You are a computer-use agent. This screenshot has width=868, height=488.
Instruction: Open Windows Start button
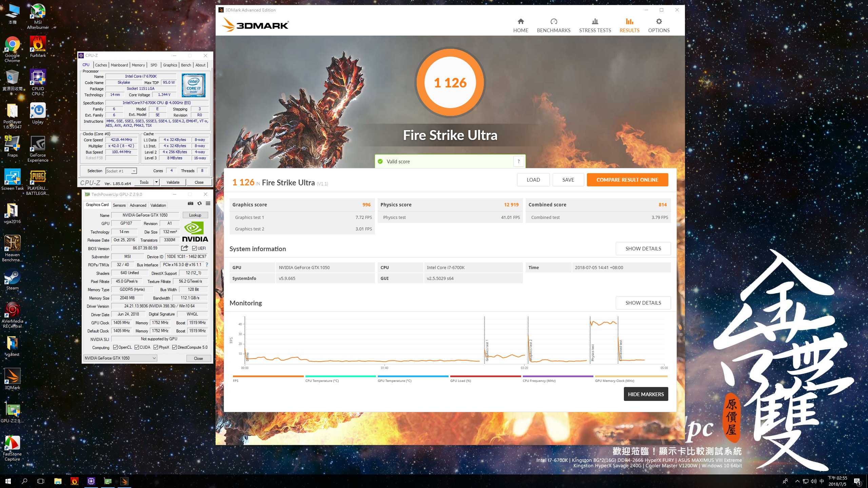[x=8, y=481]
